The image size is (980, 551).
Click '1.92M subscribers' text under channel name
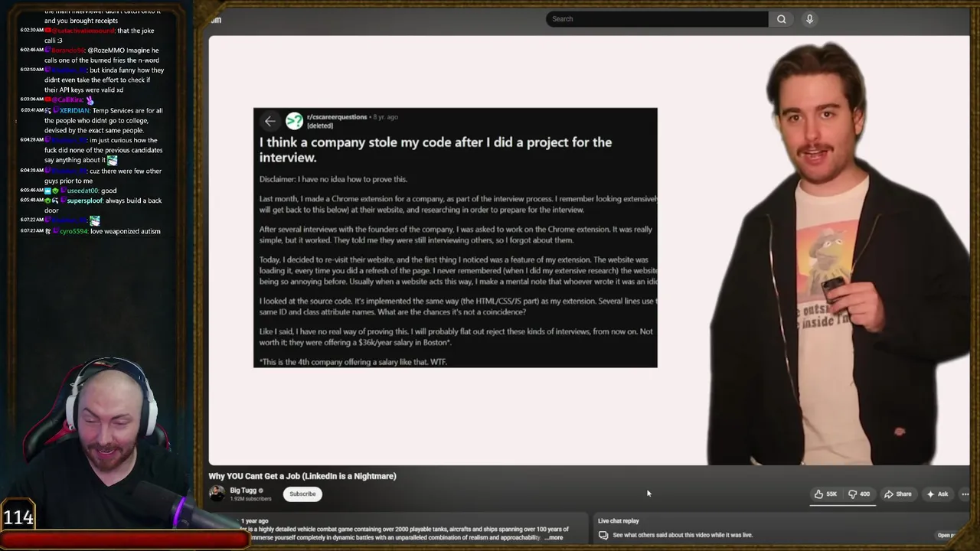tap(250, 499)
